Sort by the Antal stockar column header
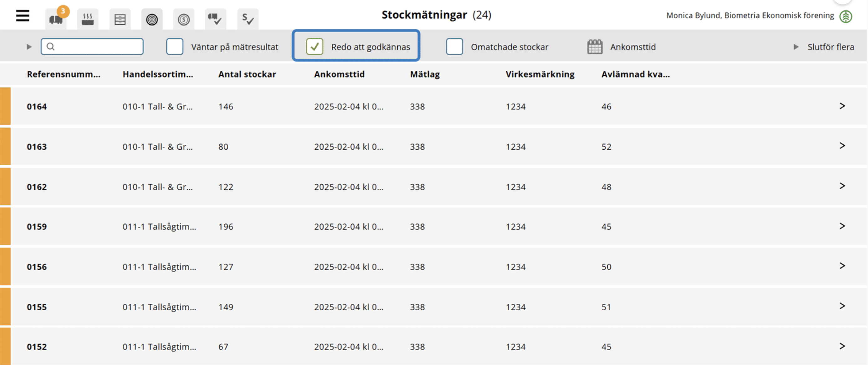The image size is (868, 365). (x=247, y=74)
